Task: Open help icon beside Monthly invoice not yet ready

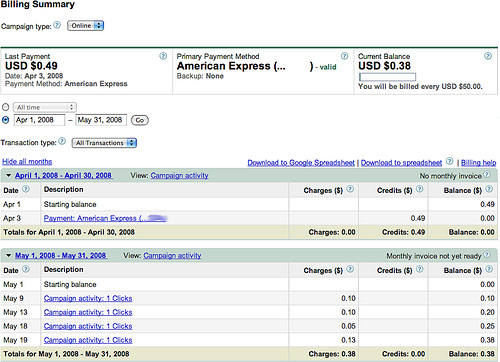Action: pos(487,255)
